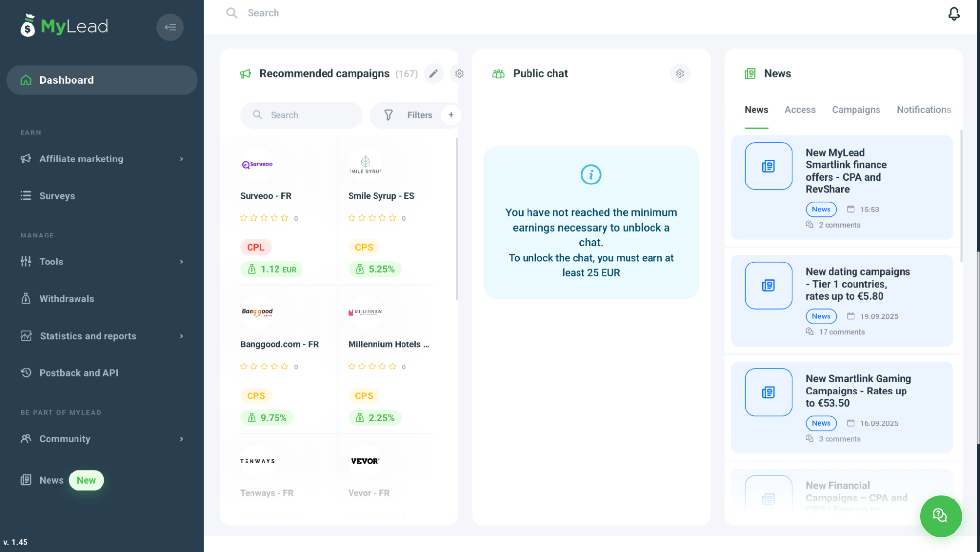Read New MyLead Smartlink finance offers article

pos(846,171)
